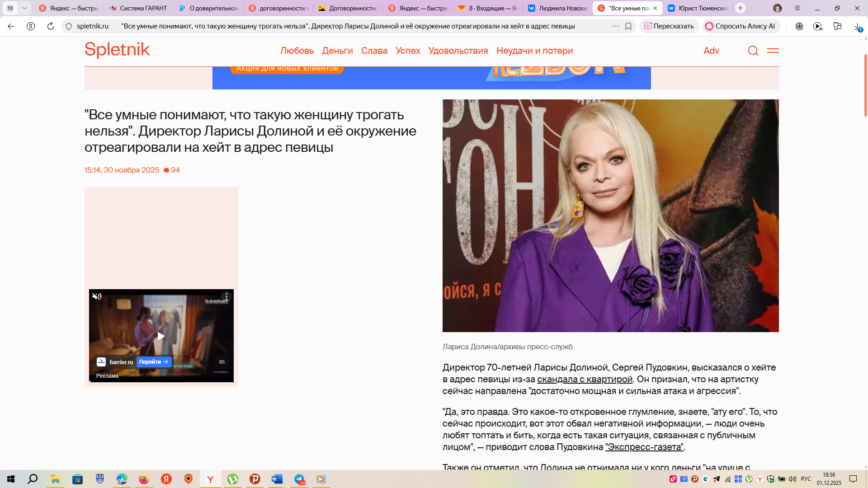The width and height of the screenshot is (868, 488).
Task: Open the Любовь section
Action: point(297,51)
